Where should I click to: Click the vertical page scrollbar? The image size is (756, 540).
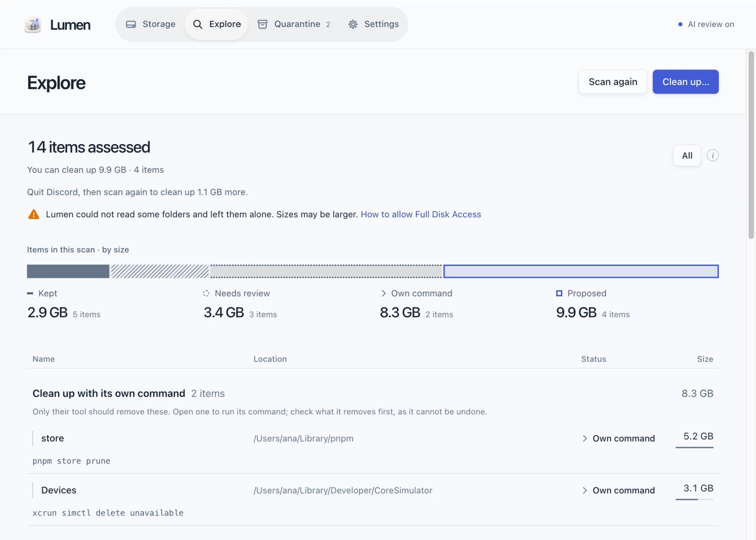coord(751,146)
